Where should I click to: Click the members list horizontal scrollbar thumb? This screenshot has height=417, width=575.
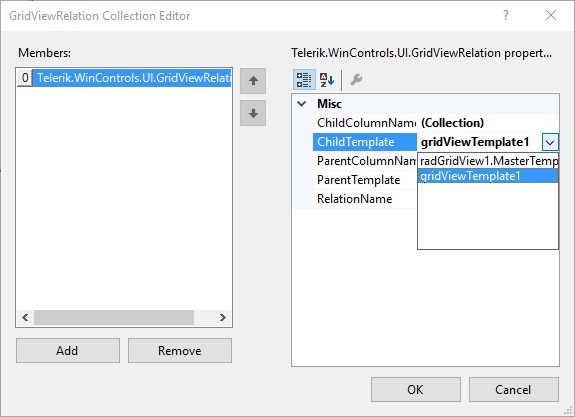[114, 318]
